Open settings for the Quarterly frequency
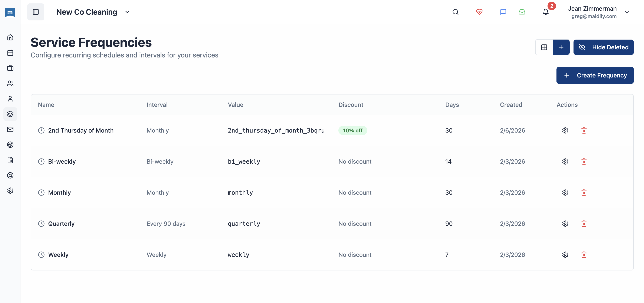 click(x=565, y=224)
